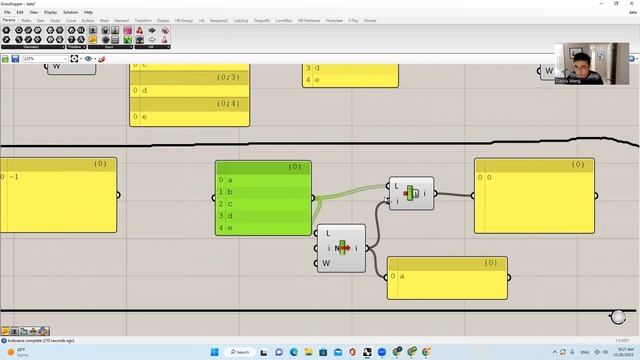
Task: Click the webcam video thumbnail
Action: (592, 63)
